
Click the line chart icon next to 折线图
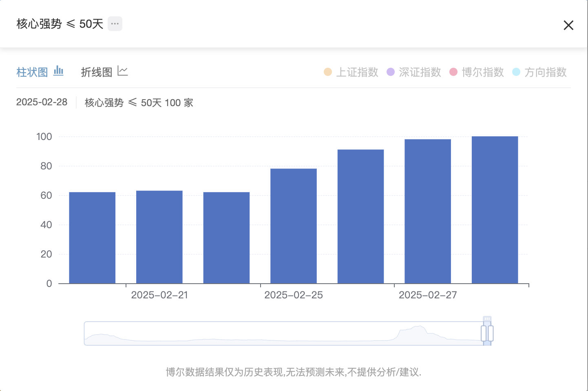click(123, 71)
